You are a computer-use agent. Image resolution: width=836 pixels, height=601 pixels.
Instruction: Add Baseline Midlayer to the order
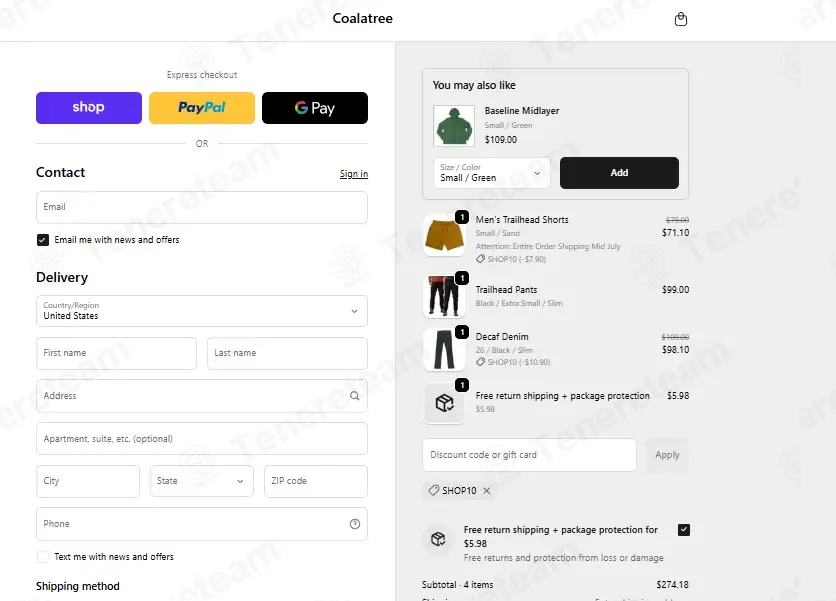619,173
